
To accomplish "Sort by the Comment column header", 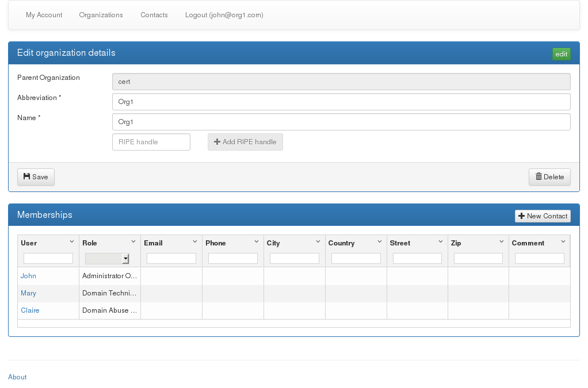I will [x=528, y=243].
